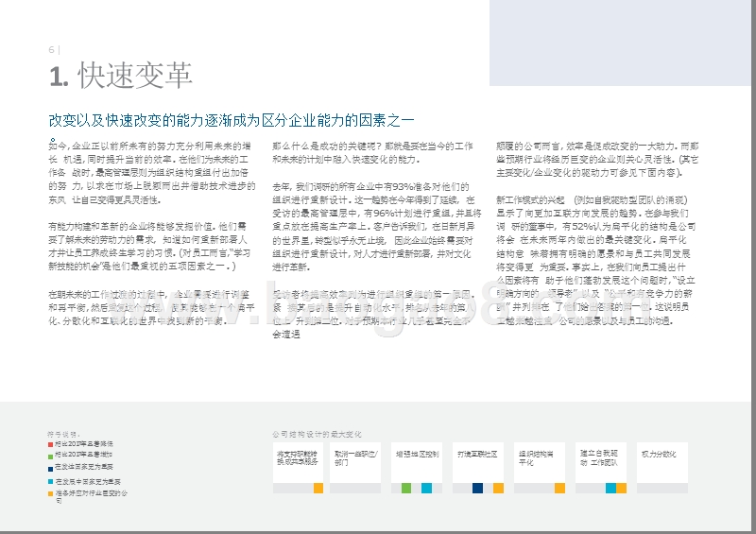Click the page number 6 above the heading

51,50
